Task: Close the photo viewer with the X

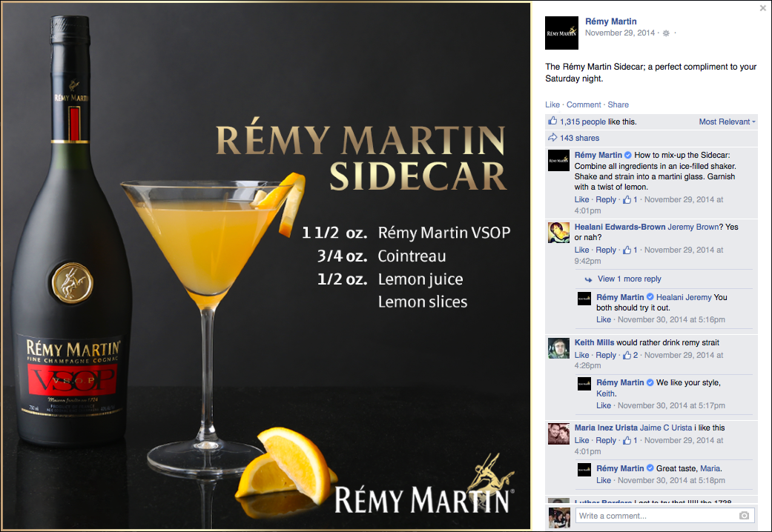Action: (762, 8)
